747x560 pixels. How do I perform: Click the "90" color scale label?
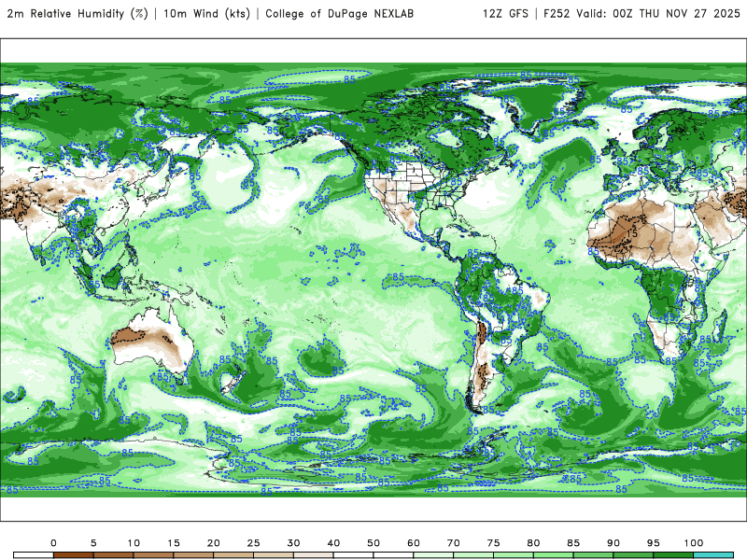coord(613,543)
